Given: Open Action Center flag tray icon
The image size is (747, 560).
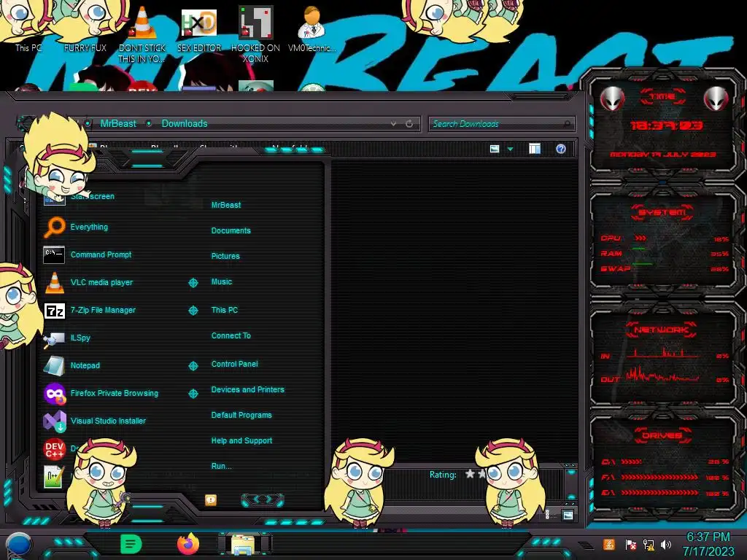Looking at the screenshot, I should [630, 544].
